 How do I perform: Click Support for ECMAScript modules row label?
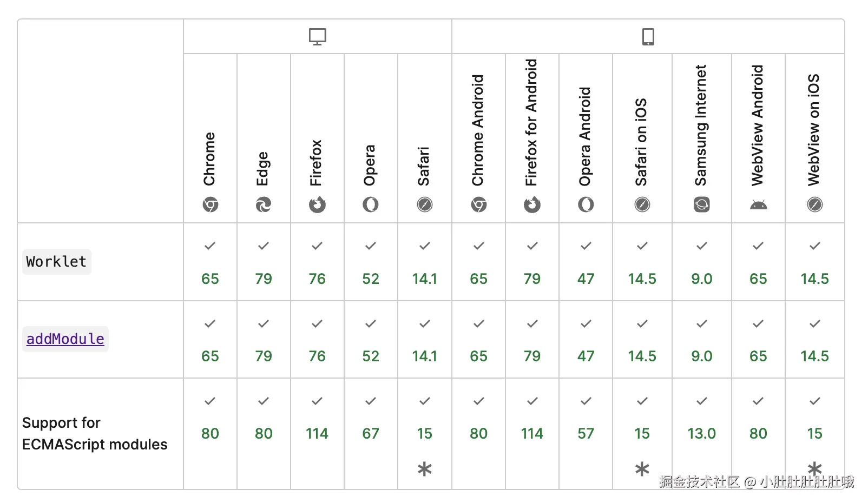pyautogui.click(x=95, y=433)
